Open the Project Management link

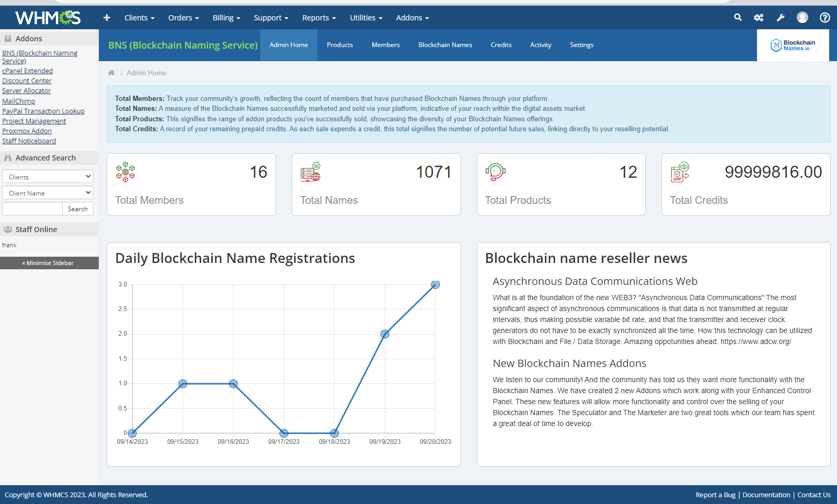point(34,121)
